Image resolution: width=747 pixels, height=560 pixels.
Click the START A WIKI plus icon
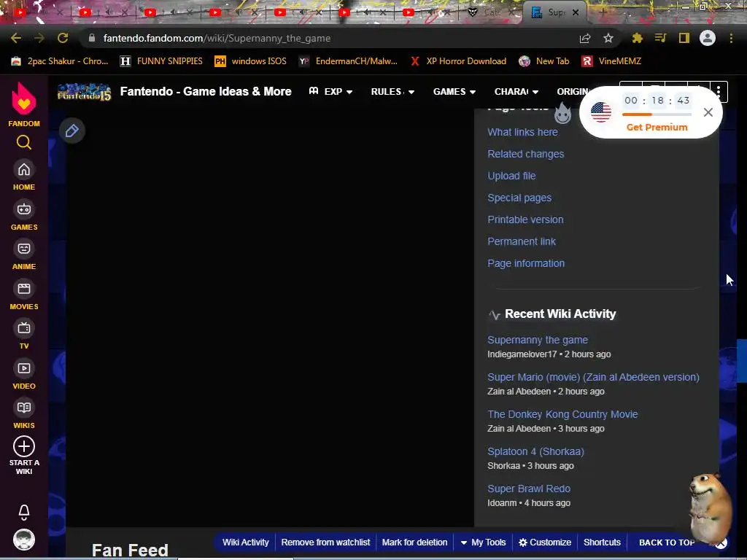point(24,446)
